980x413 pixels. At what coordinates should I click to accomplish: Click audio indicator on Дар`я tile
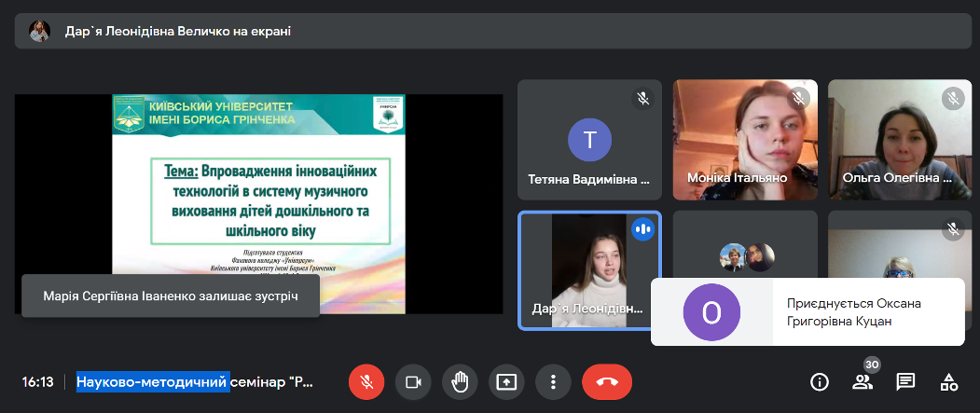pos(642,229)
